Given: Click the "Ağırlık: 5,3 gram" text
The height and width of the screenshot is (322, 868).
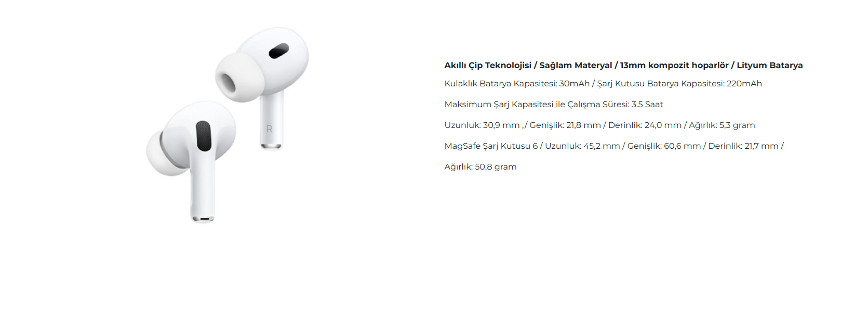Looking at the screenshot, I should click(x=722, y=125).
